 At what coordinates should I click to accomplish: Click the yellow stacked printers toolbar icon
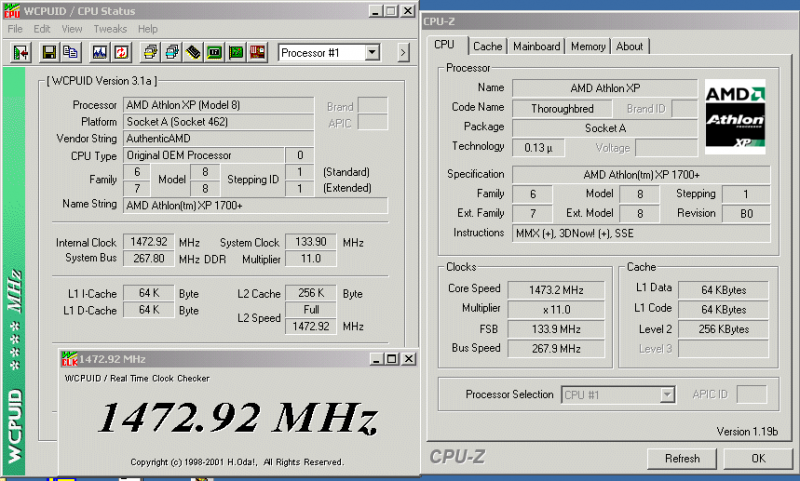pos(150,52)
